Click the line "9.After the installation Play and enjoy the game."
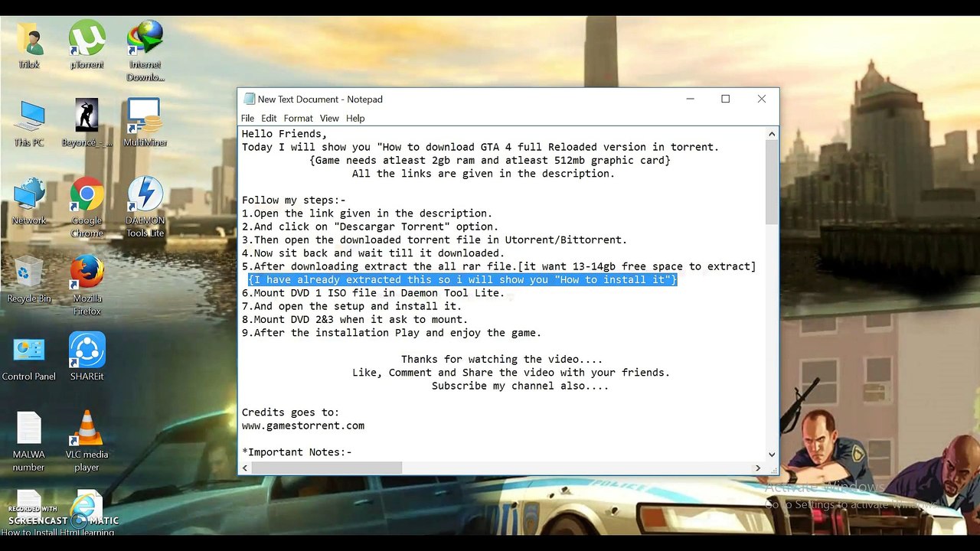The image size is (980, 551). (x=392, y=333)
